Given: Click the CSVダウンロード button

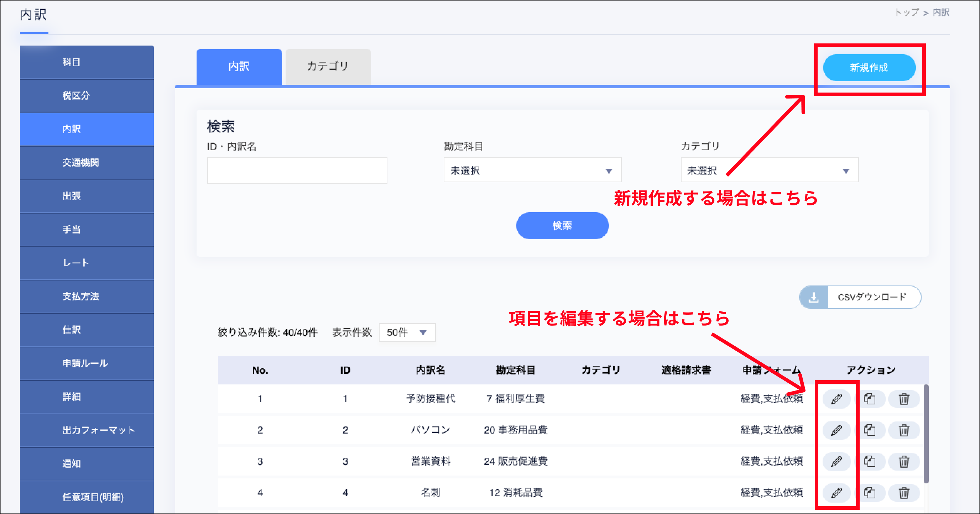Looking at the screenshot, I should point(860,297).
